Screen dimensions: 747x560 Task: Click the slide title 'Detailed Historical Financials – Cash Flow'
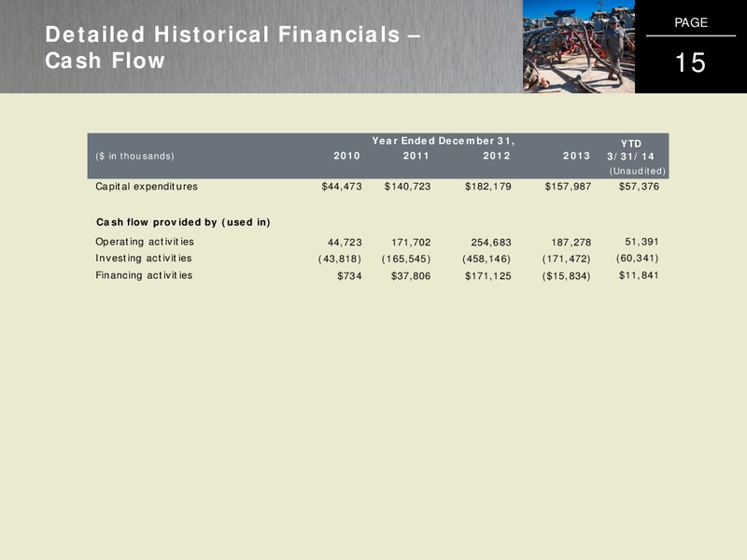coord(233,48)
